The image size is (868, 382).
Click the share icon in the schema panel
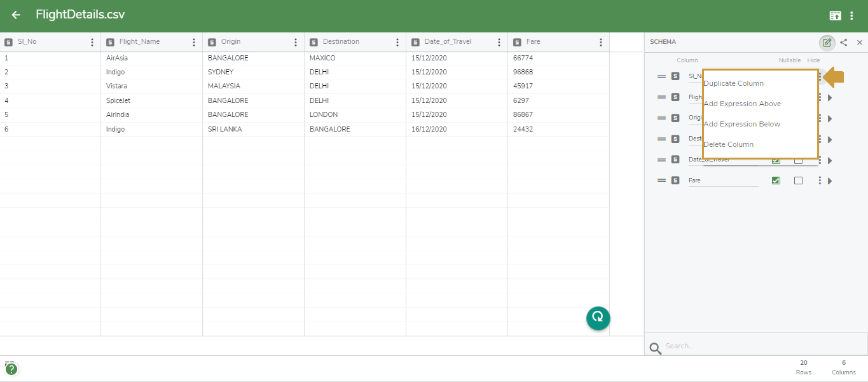(x=844, y=42)
